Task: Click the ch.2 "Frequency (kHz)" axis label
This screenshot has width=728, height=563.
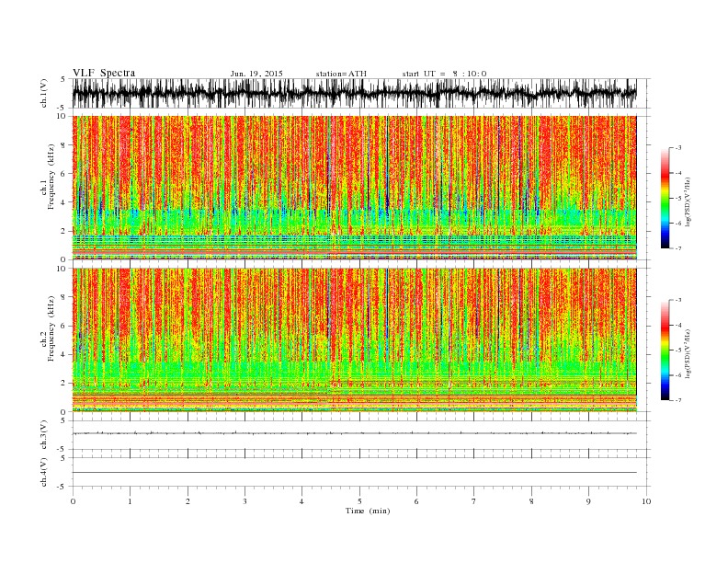Action: click(x=51, y=328)
